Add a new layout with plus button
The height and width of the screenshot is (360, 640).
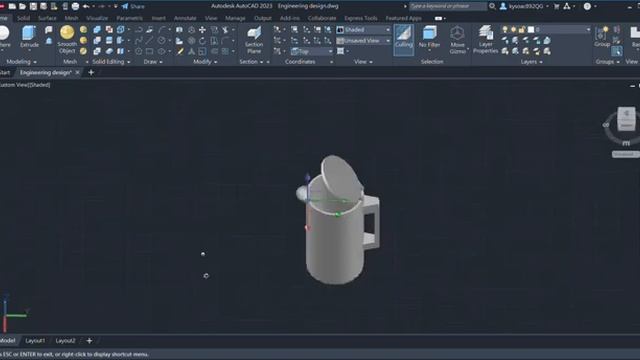89,340
